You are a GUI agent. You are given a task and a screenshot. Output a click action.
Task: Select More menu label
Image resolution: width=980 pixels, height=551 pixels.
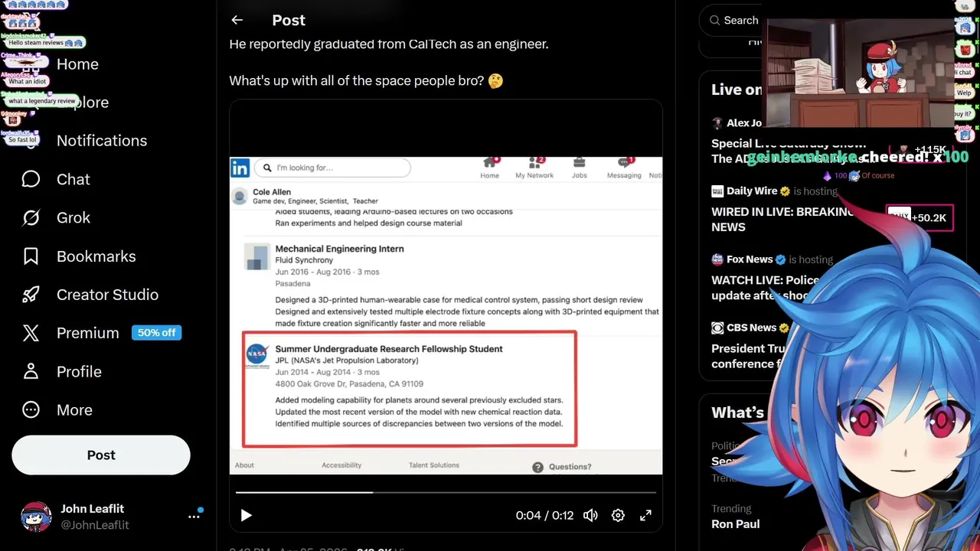tap(74, 409)
